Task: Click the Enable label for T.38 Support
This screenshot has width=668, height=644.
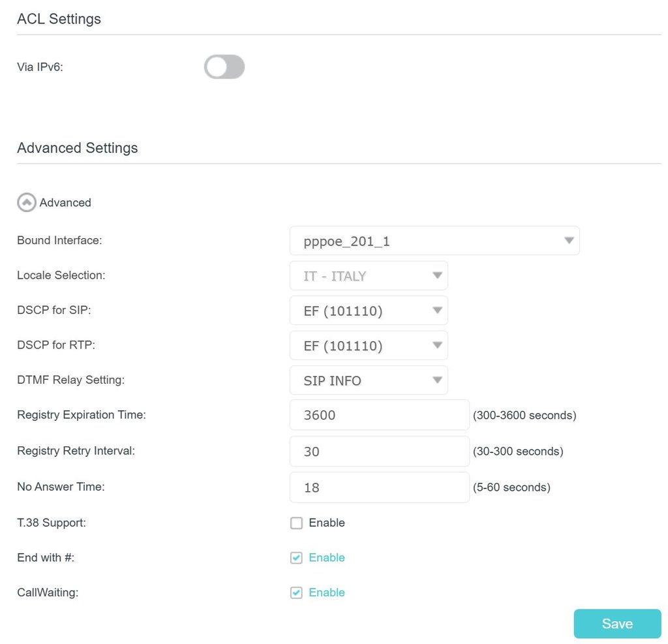Action: pyautogui.click(x=327, y=523)
